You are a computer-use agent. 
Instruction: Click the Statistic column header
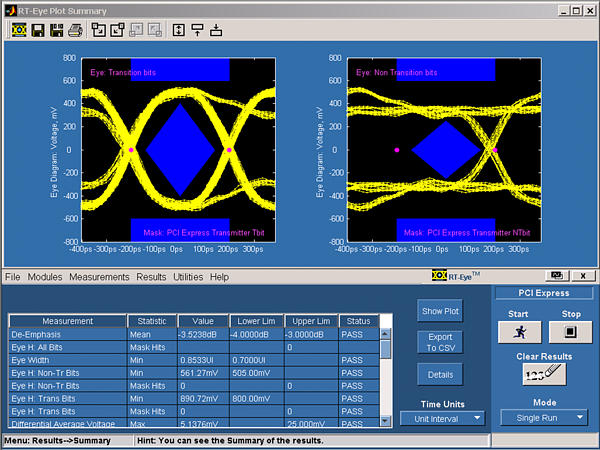pos(152,321)
